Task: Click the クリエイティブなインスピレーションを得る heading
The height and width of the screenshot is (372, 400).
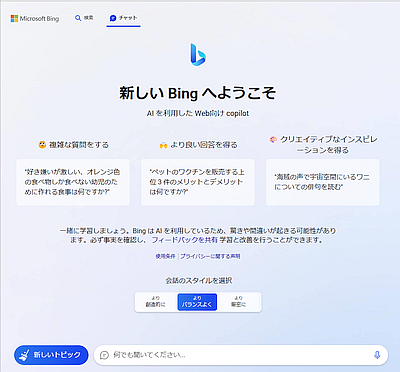Action: click(x=328, y=145)
